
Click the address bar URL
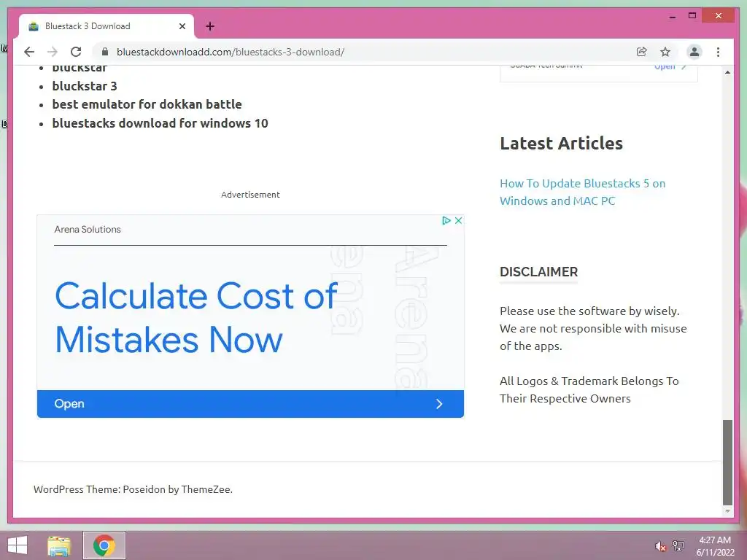coord(230,52)
